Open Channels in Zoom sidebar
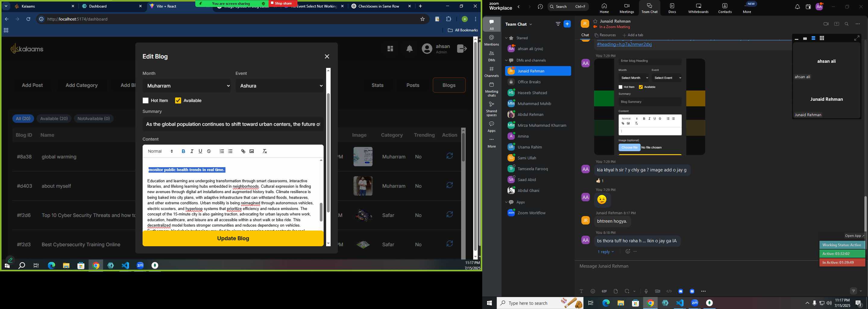The width and height of the screenshot is (868, 309). point(492,72)
